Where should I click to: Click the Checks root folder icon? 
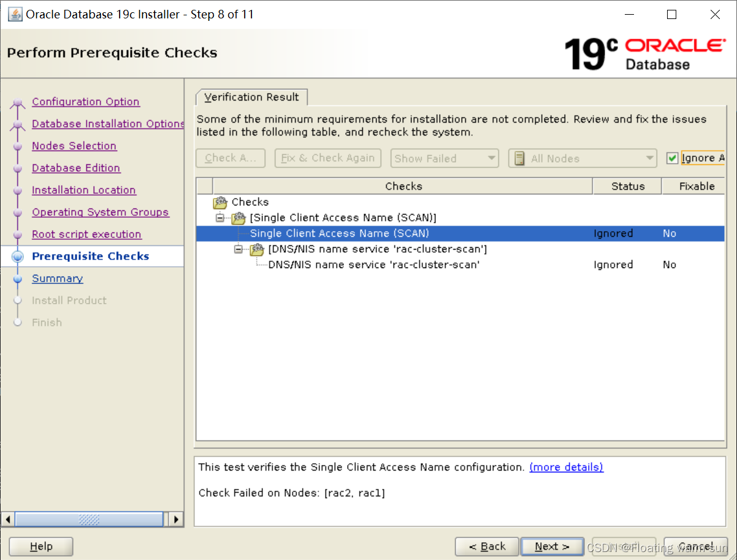pyautogui.click(x=220, y=202)
